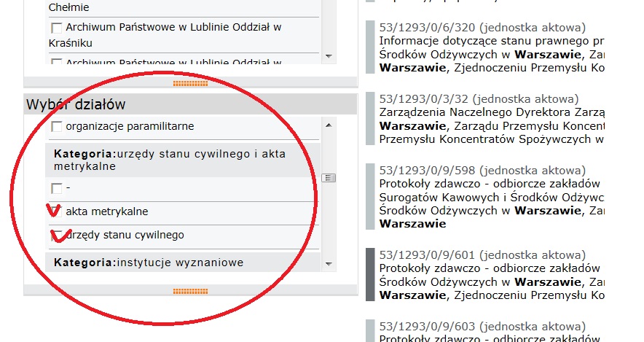Check the akta metrykalne checkbox

point(56,211)
